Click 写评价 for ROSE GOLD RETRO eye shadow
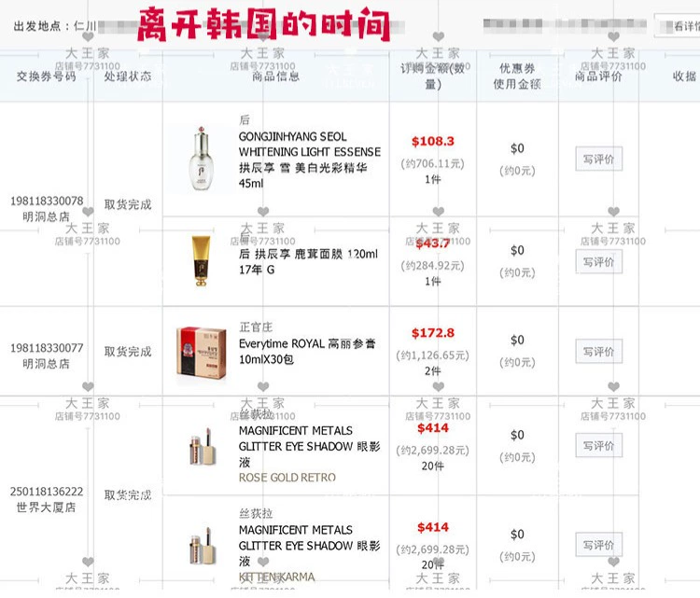700x598 pixels. click(598, 445)
